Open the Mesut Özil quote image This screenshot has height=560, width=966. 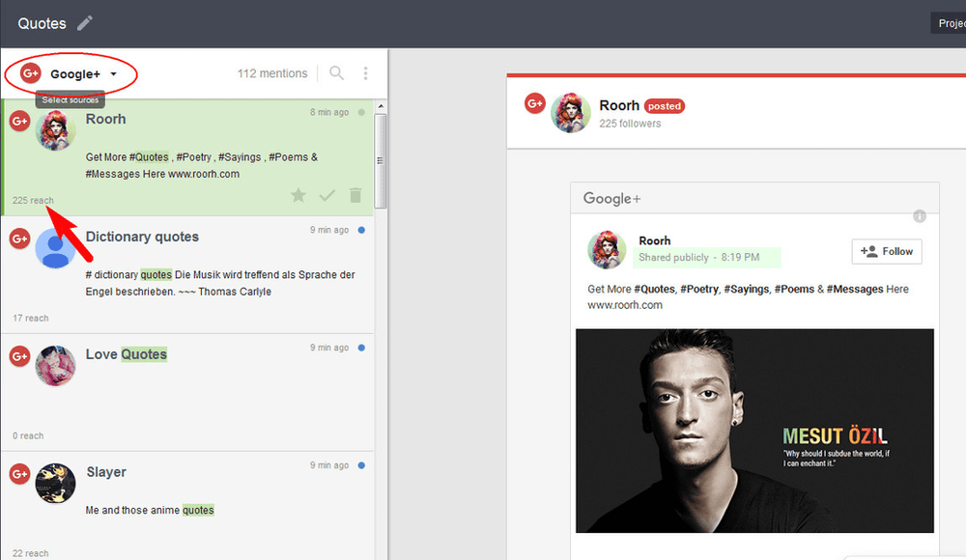pyautogui.click(x=754, y=431)
